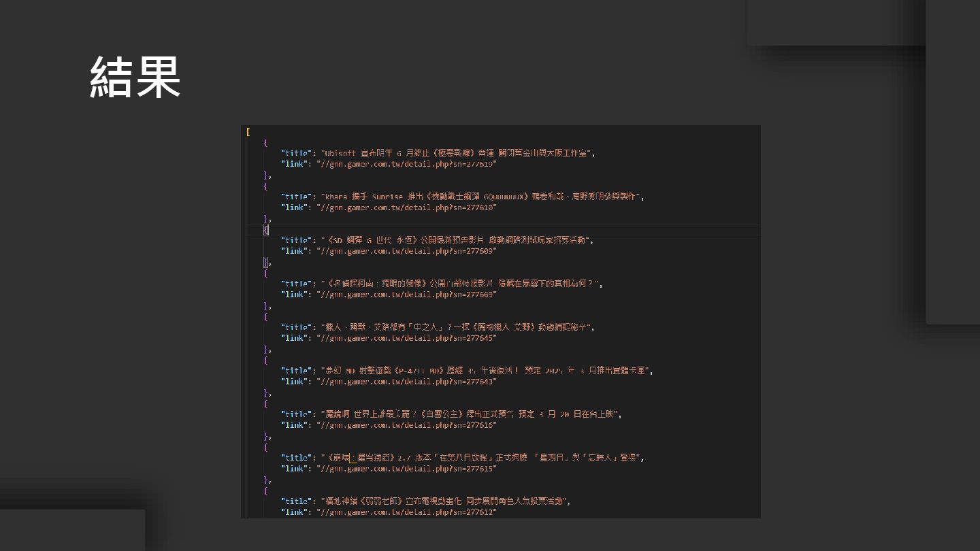
Task: Click the link ending in sn=277669
Action: tap(389, 295)
